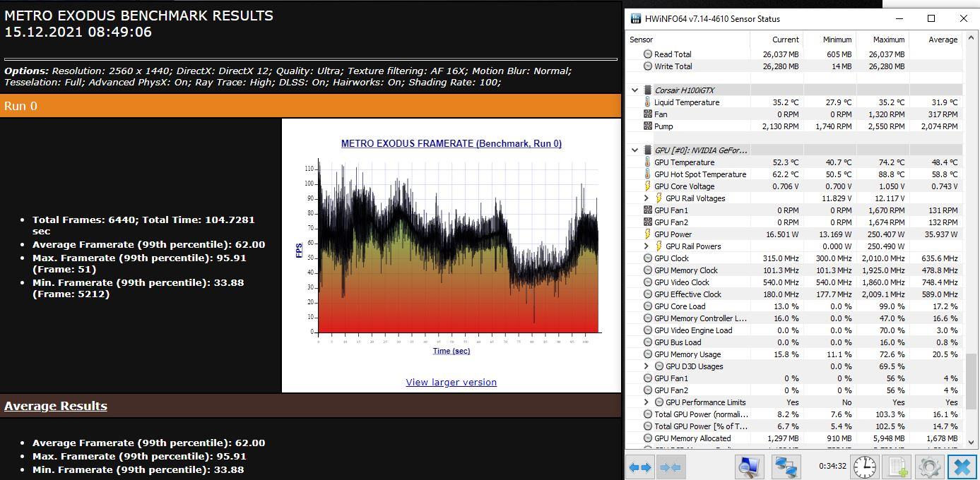Click the thermometer icon beside GPU Temperature

(648, 162)
